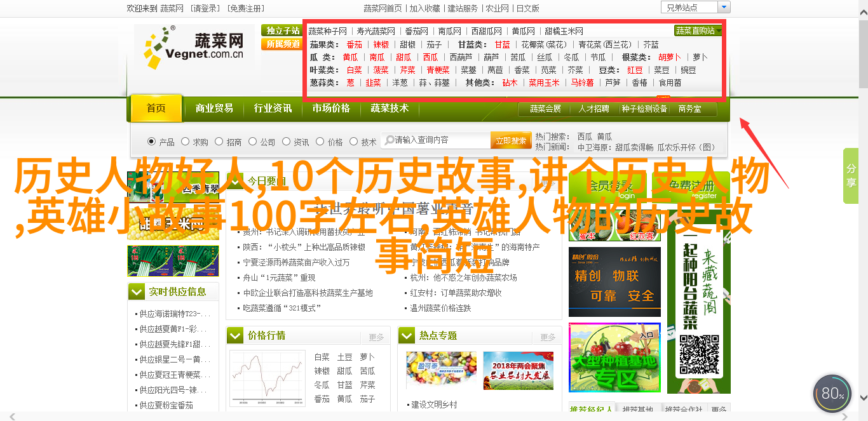Image resolution: width=868 pixels, height=421 pixels.
Task: Click the red 胡萝卜 category link
Action: pos(670,57)
